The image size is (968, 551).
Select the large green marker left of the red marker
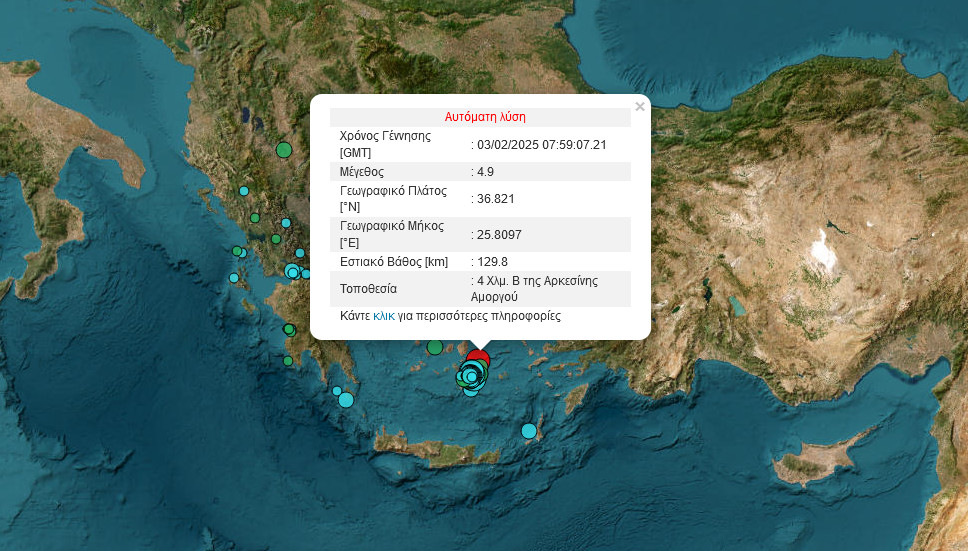pos(435,347)
